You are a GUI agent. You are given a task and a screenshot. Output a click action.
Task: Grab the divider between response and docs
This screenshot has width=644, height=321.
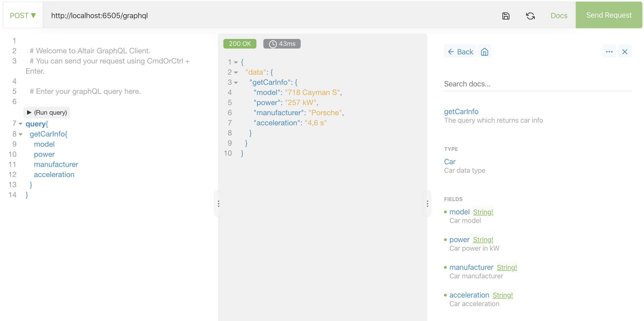click(x=427, y=204)
